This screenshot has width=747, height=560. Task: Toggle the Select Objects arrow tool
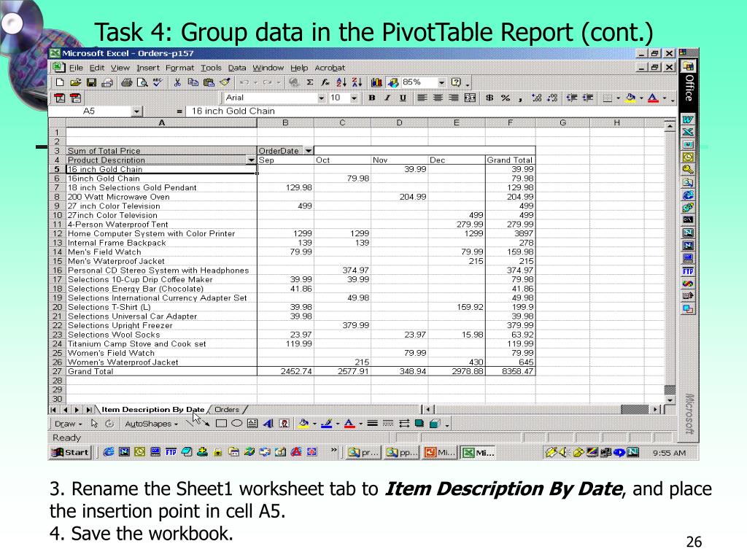pos(94,424)
